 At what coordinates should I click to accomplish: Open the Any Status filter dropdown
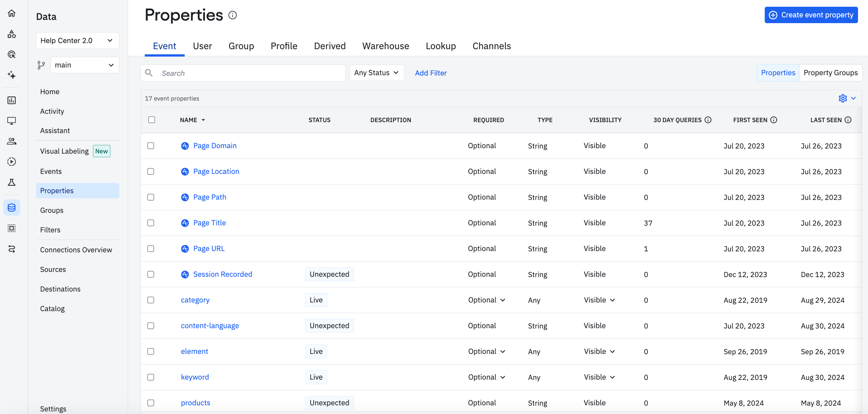click(377, 73)
